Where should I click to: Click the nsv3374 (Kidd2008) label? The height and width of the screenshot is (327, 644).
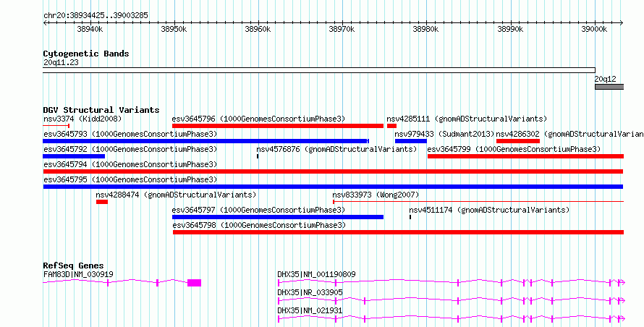coord(82,119)
